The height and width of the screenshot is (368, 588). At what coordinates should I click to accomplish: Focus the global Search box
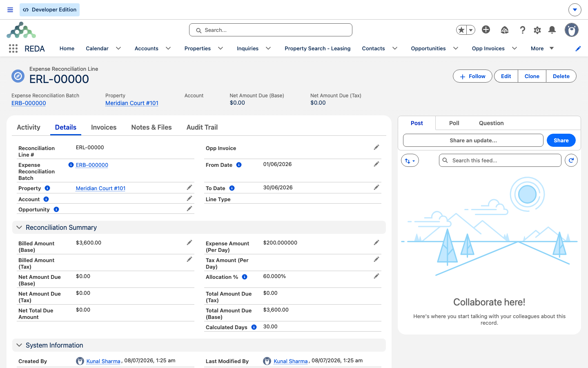pos(271,30)
